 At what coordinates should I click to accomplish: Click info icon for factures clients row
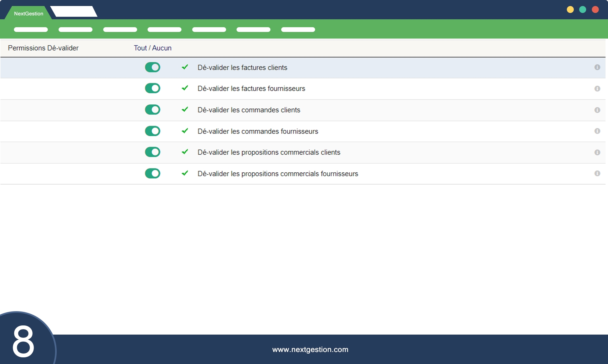[x=597, y=67]
